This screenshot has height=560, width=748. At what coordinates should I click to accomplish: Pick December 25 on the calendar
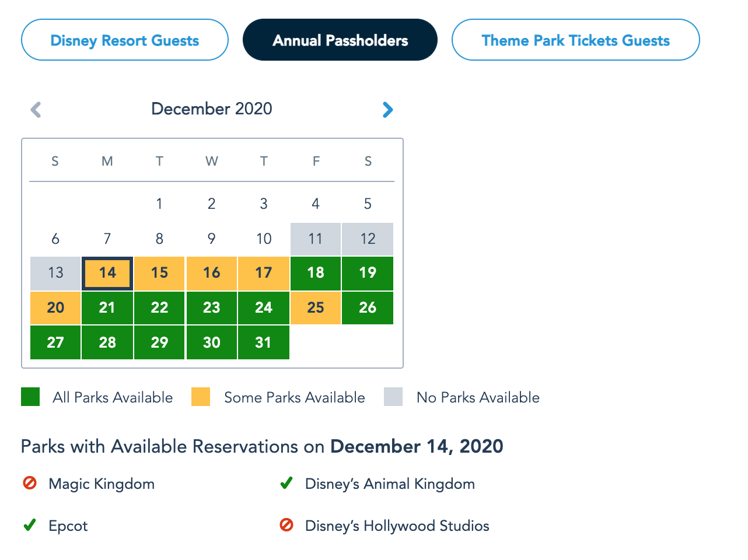pyautogui.click(x=316, y=307)
